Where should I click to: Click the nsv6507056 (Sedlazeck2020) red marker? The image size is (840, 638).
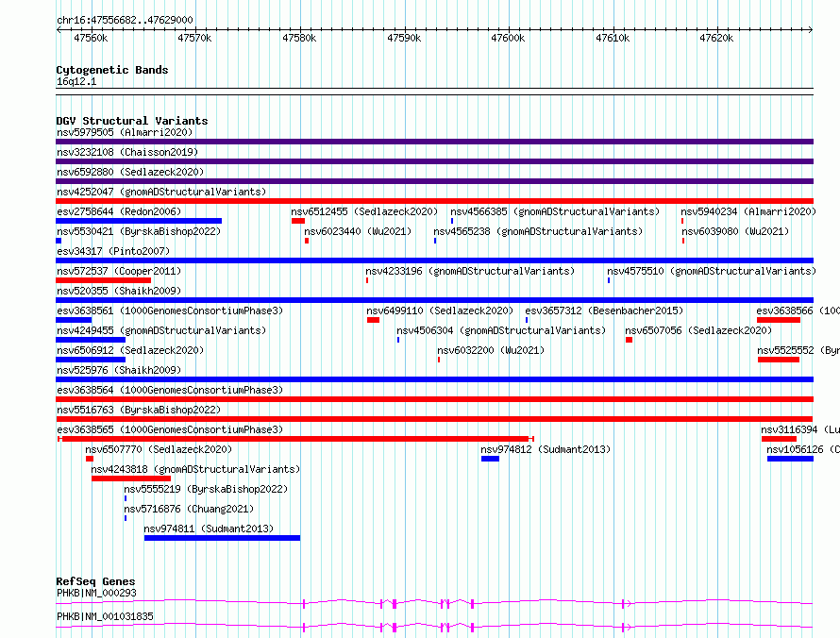pos(629,340)
